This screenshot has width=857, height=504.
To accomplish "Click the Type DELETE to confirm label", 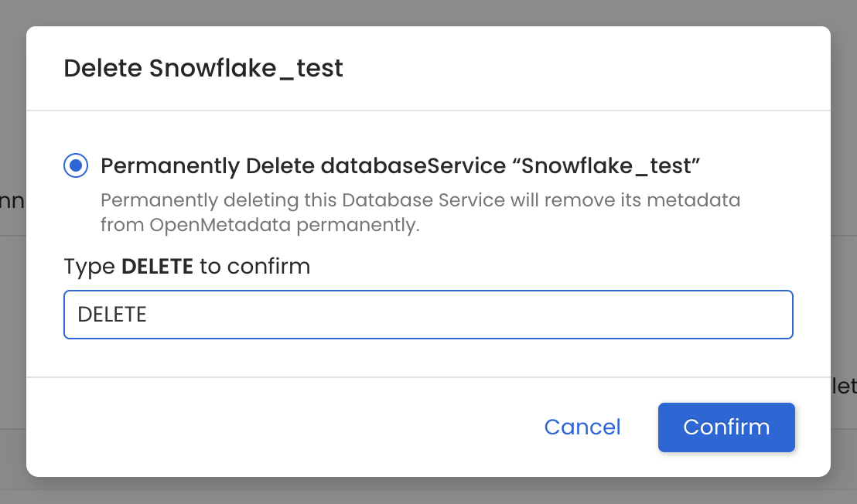I will pyautogui.click(x=186, y=266).
